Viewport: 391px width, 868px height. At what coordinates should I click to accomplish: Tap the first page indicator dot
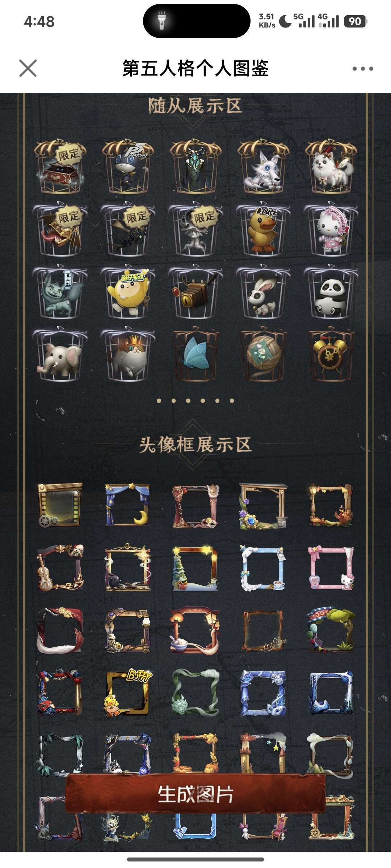tap(159, 400)
